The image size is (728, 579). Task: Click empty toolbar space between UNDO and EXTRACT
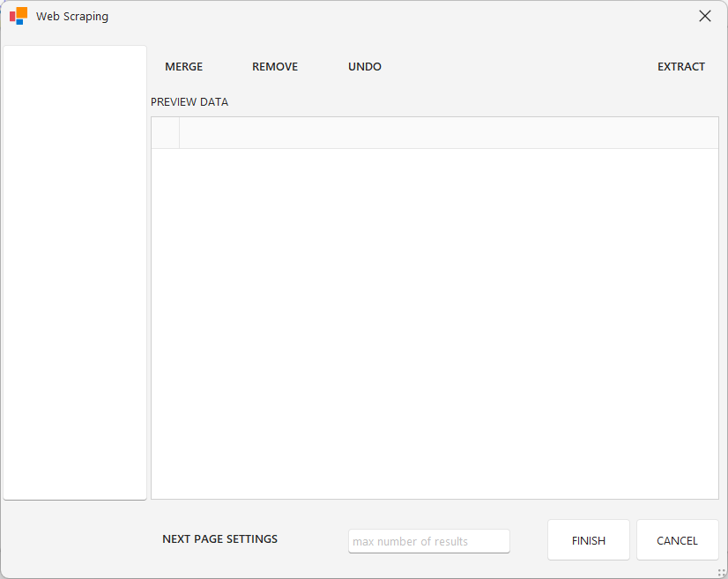(520, 67)
